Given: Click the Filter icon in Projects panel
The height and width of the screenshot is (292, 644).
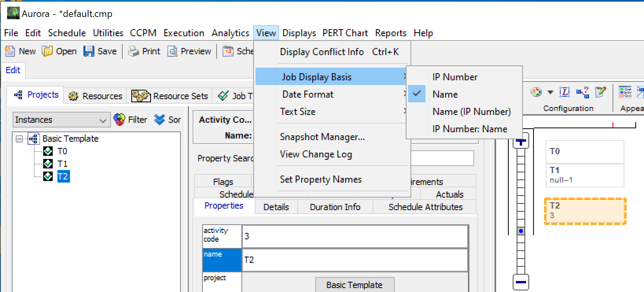Looking at the screenshot, I should click(119, 120).
